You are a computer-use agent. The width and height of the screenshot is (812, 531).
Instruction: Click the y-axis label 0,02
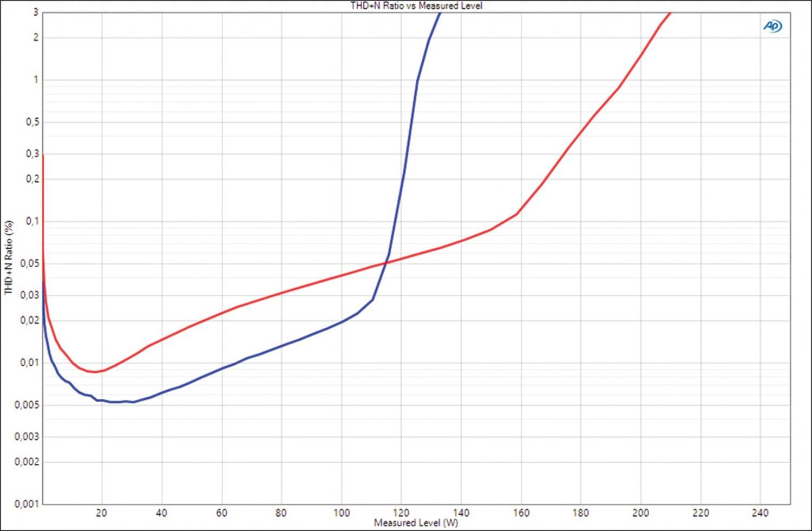point(30,320)
